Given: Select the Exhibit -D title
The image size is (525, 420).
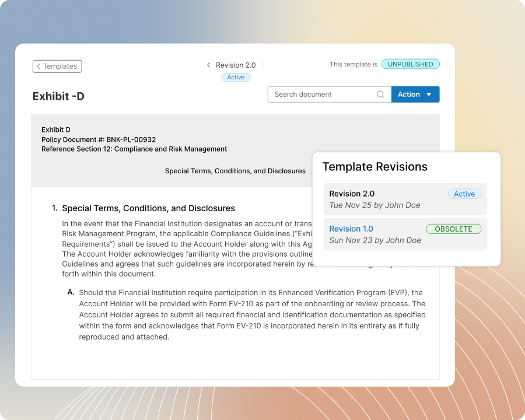Looking at the screenshot, I should [x=58, y=96].
